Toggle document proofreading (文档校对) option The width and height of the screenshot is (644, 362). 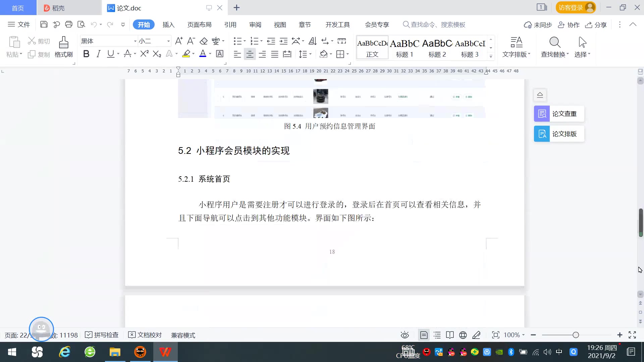click(145, 335)
